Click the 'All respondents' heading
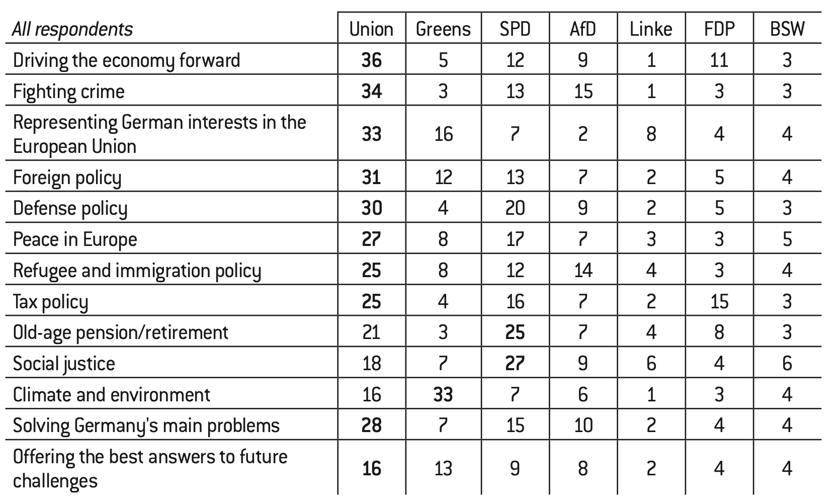The width and height of the screenshot is (839, 504). coord(72,30)
